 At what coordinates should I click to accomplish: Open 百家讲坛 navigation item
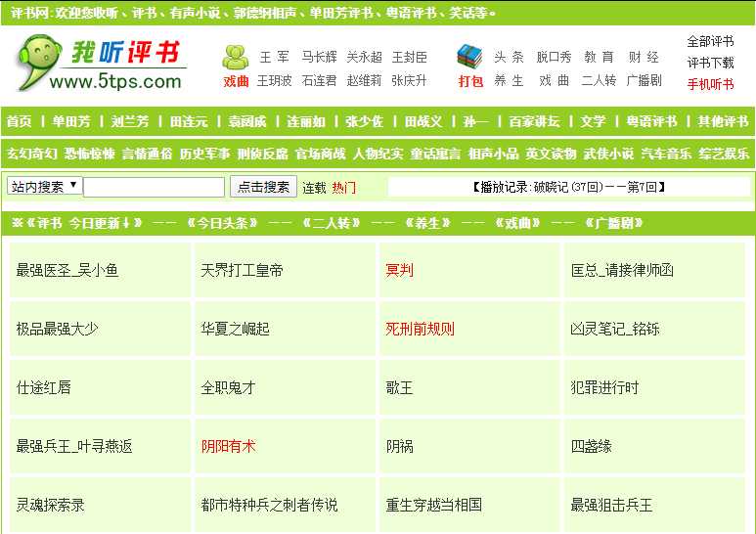pos(534,121)
